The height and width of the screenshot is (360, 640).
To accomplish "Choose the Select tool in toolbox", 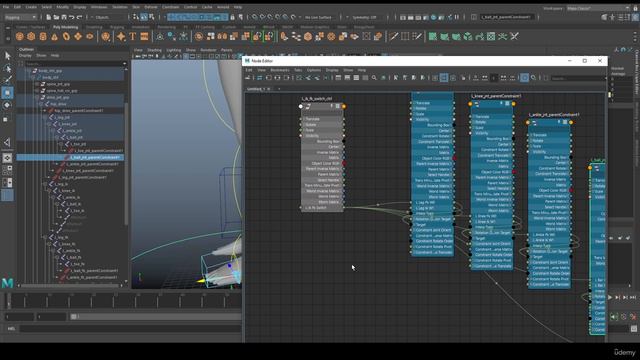I will 7,56.
